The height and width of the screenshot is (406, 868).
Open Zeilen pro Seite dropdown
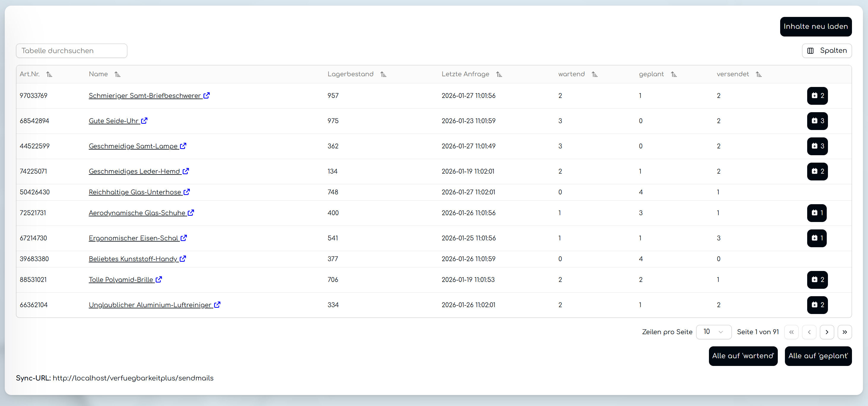click(x=713, y=332)
